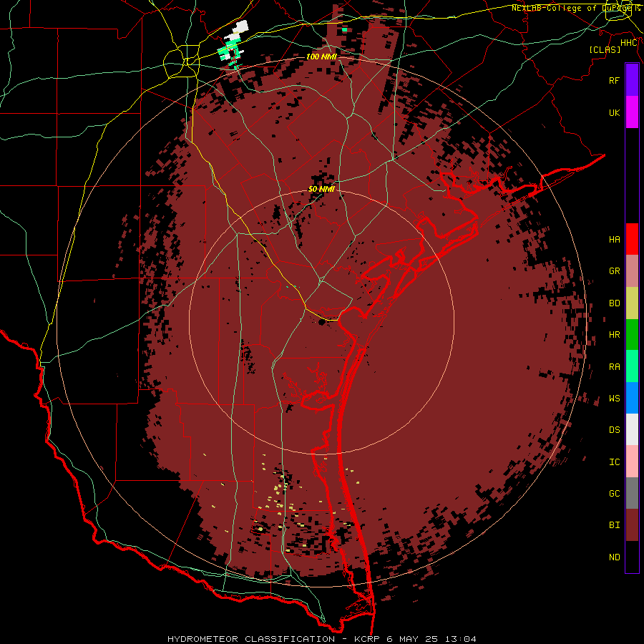
Task: Click the HA legend label
Action: pos(614,240)
